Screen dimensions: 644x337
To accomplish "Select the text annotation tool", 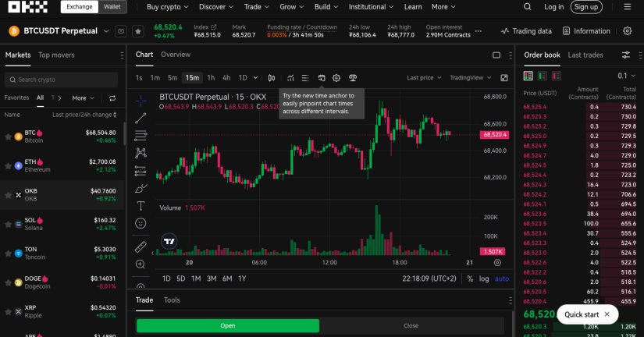I will (141, 206).
